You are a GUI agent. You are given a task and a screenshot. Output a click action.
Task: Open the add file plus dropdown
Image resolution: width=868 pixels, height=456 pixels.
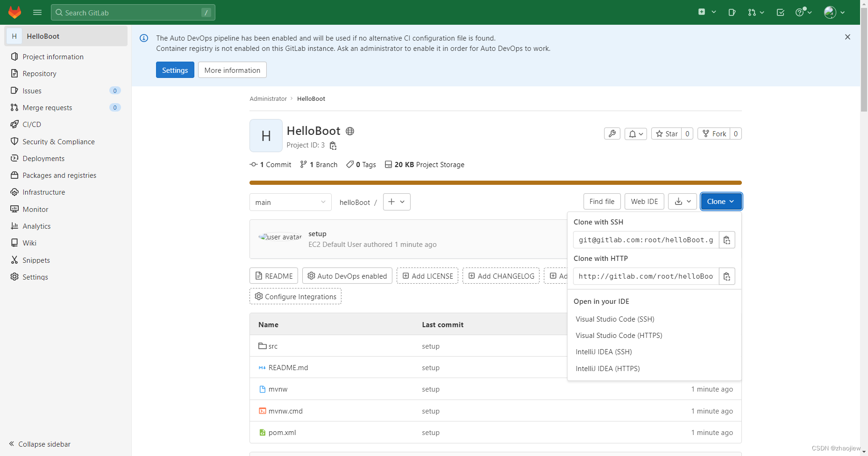[397, 202]
